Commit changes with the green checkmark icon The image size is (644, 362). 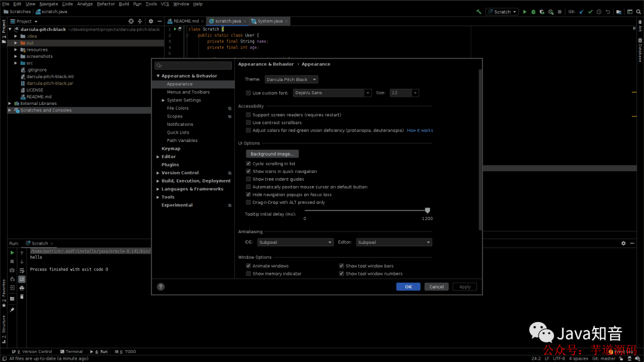click(x=590, y=12)
